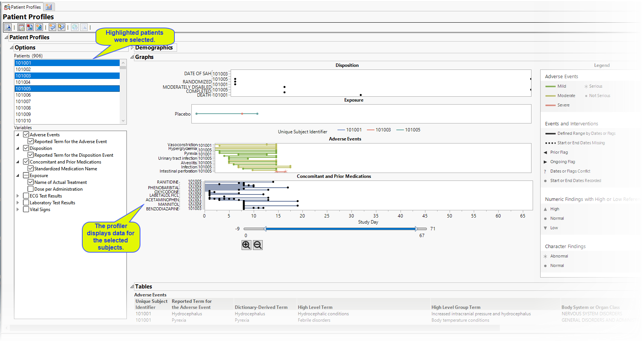Click the table with magnifier toolbar icon
Viewport: 644px width, 344px height.
21,27
